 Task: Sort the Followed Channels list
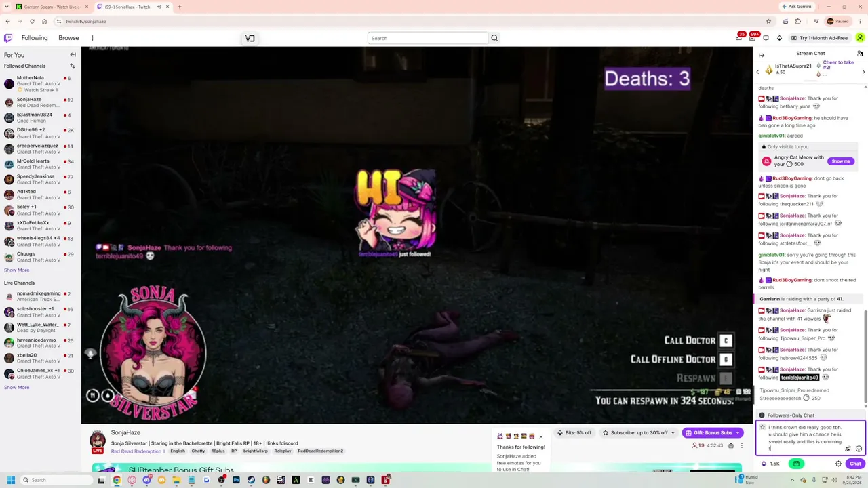coord(73,66)
